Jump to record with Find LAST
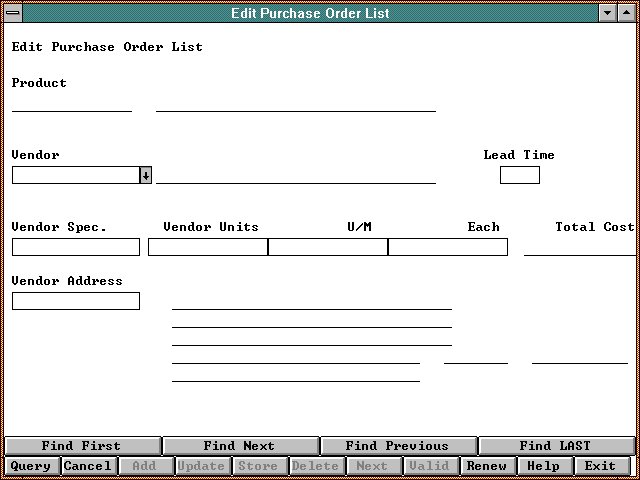The image size is (640, 480). 556,446
